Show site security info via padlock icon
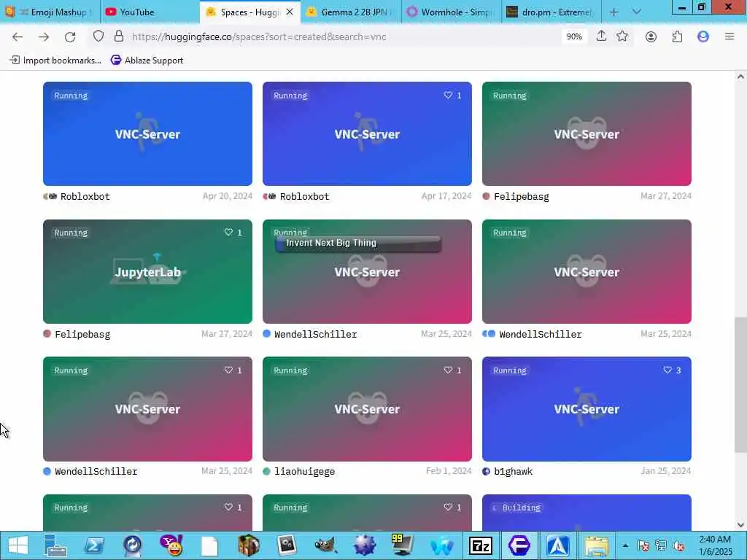747x560 pixels. pos(119,36)
